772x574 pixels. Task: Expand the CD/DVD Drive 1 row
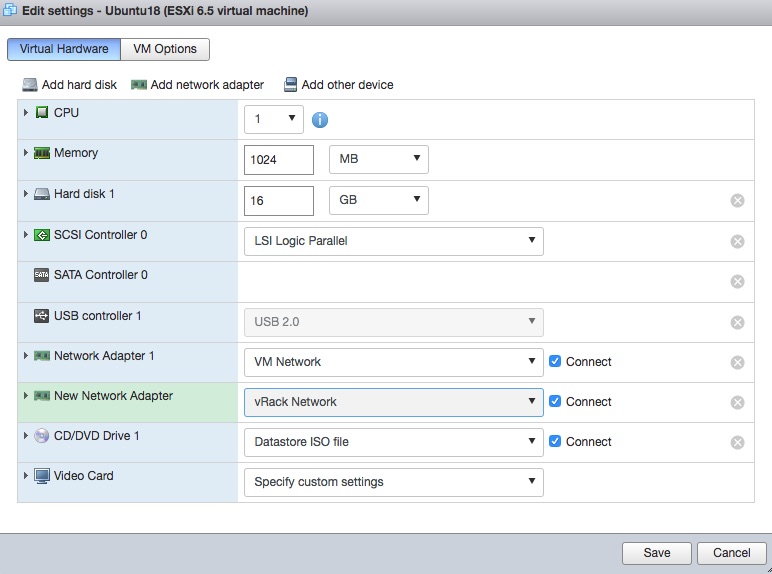tap(26, 435)
